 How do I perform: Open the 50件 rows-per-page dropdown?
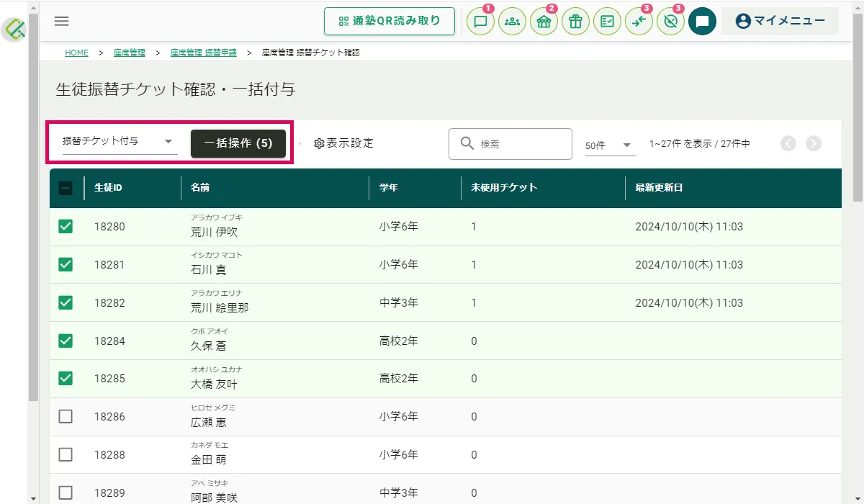(610, 145)
